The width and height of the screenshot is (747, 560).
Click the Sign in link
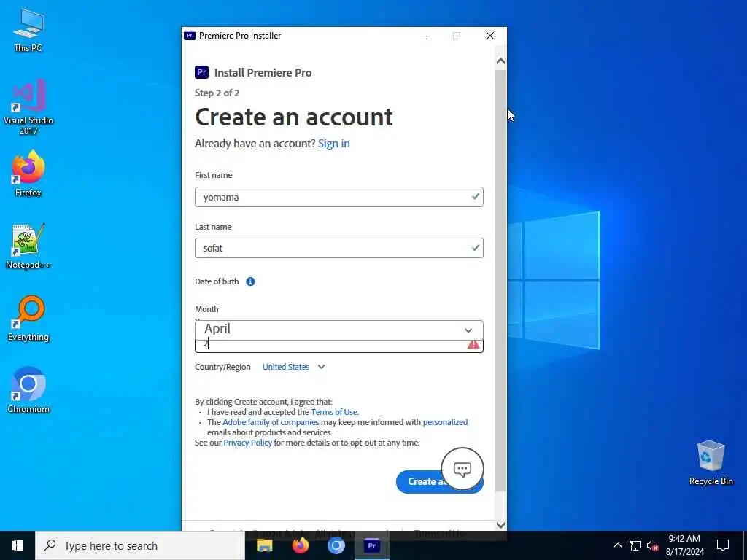pyautogui.click(x=334, y=144)
